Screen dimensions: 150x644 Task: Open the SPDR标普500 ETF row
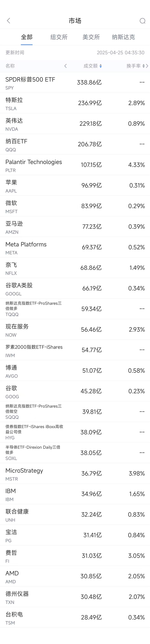(x=75, y=82)
